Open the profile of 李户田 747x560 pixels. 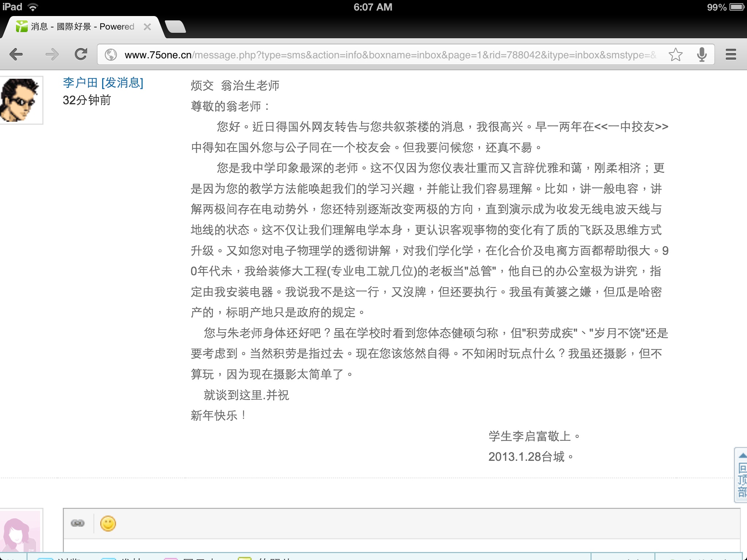click(x=80, y=83)
